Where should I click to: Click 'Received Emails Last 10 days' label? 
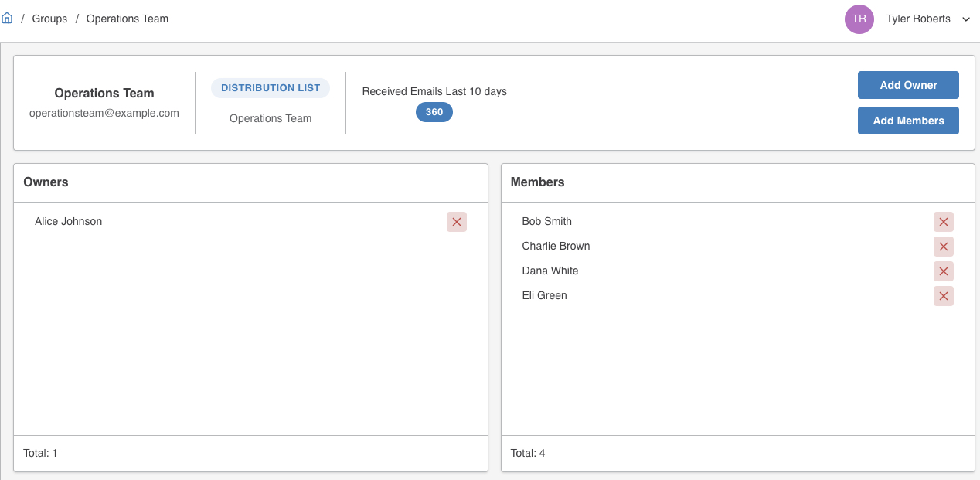pos(434,91)
